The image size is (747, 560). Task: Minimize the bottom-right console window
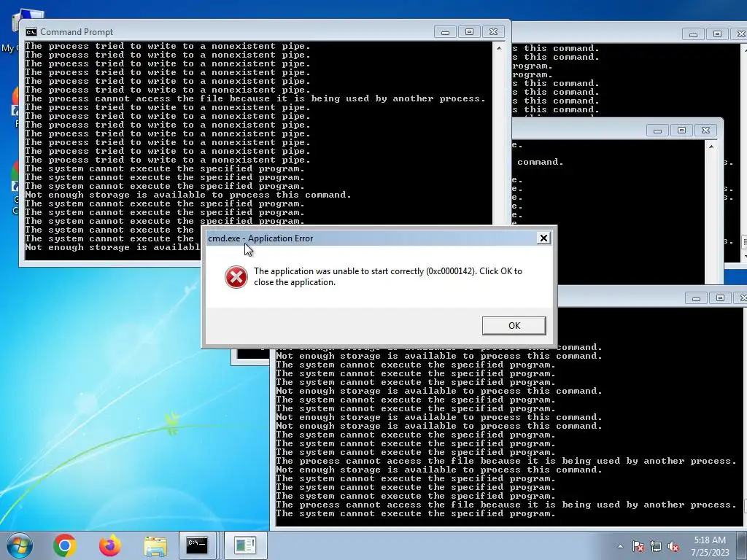696,298
